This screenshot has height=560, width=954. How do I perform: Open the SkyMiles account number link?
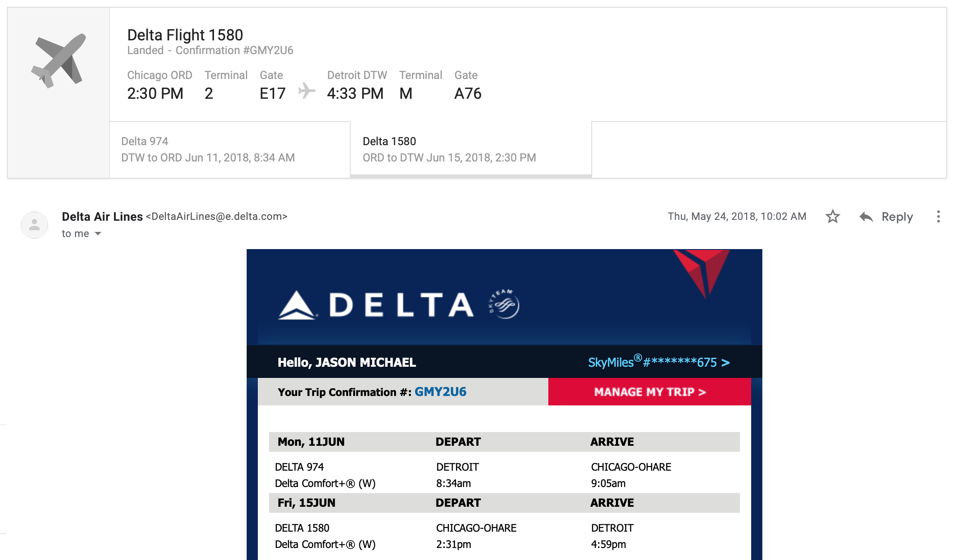click(x=658, y=362)
